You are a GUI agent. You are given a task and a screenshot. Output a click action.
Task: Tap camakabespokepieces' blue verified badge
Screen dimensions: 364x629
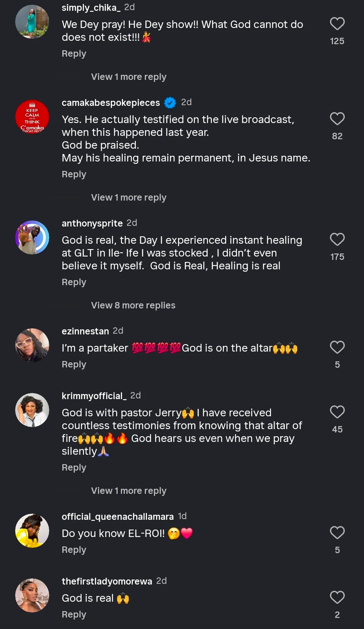point(170,102)
